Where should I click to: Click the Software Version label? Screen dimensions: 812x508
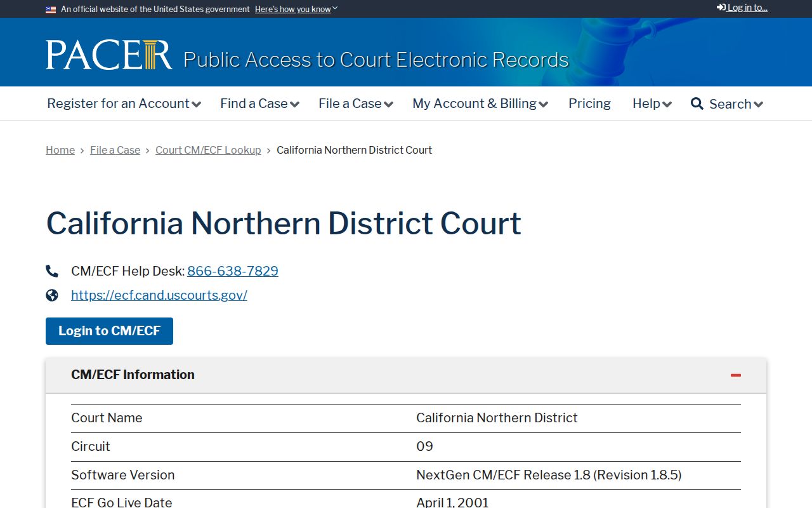pyautogui.click(x=123, y=475)
